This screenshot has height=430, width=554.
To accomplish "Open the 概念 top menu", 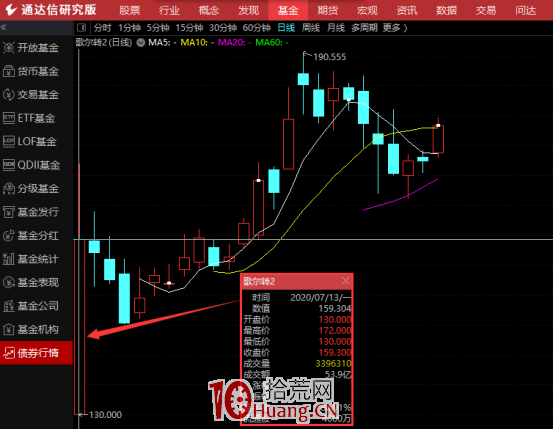I will click(209, 10).
